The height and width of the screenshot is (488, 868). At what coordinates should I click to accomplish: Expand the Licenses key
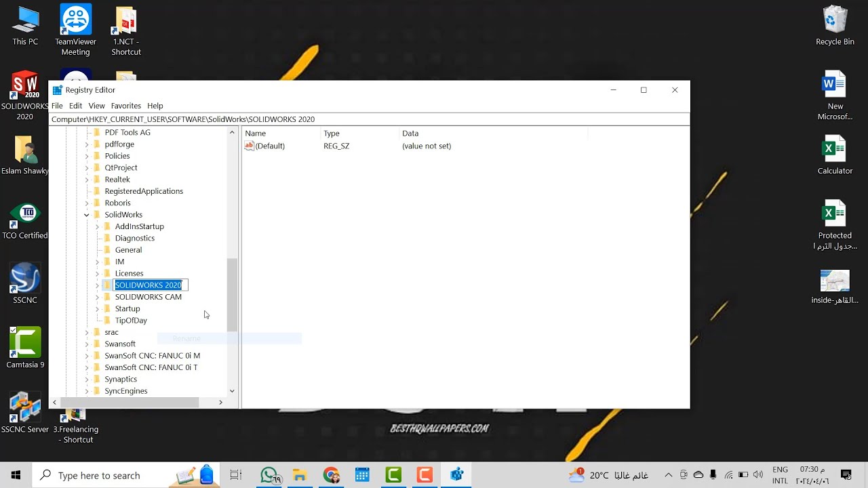pos(97,273)
